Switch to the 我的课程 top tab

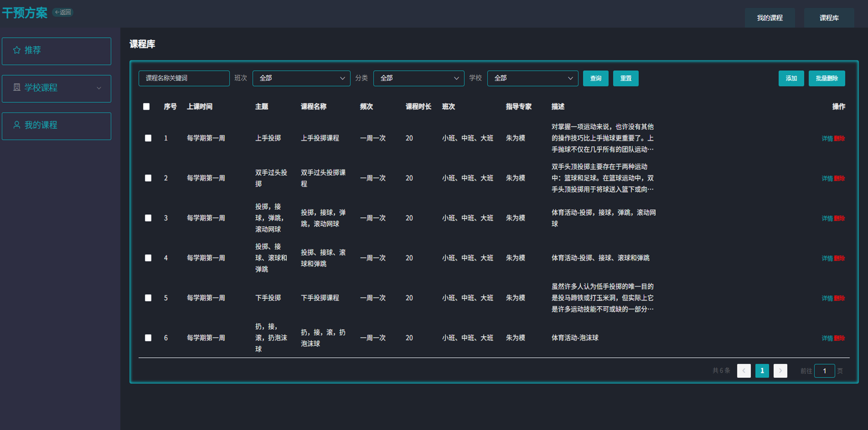(770, 18)
